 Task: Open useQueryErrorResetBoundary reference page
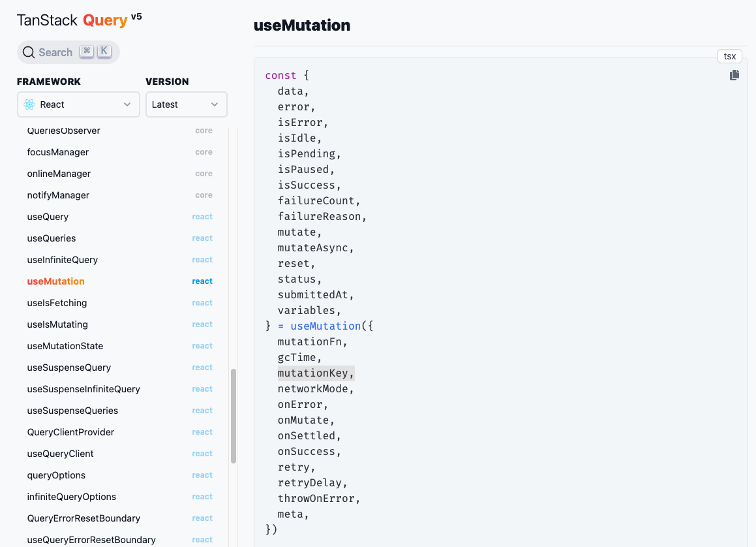click(91, 540)
